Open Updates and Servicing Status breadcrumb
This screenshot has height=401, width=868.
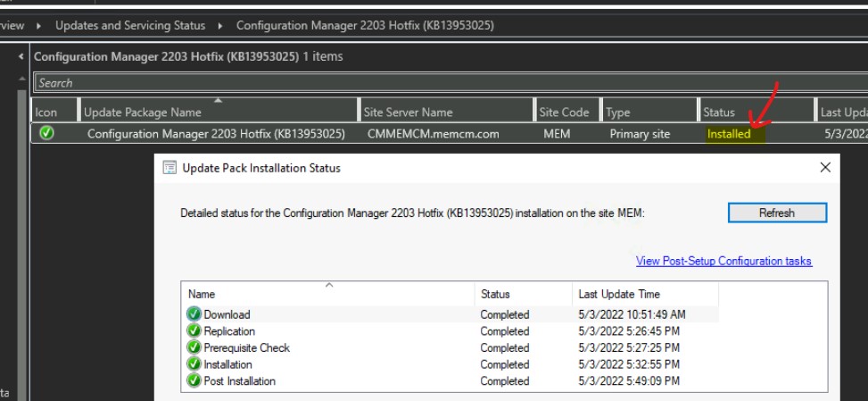coord(130,26)
